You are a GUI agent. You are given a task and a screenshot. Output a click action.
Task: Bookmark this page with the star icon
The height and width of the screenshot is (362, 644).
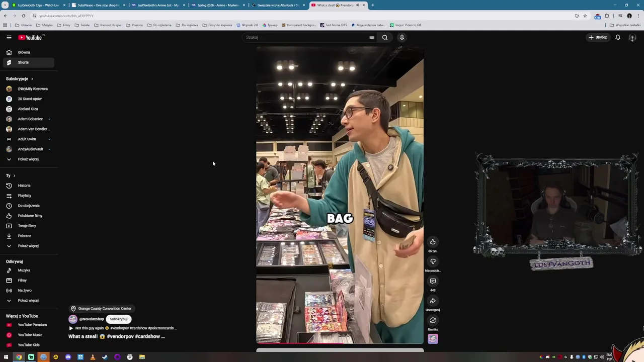tap(585, 16)
